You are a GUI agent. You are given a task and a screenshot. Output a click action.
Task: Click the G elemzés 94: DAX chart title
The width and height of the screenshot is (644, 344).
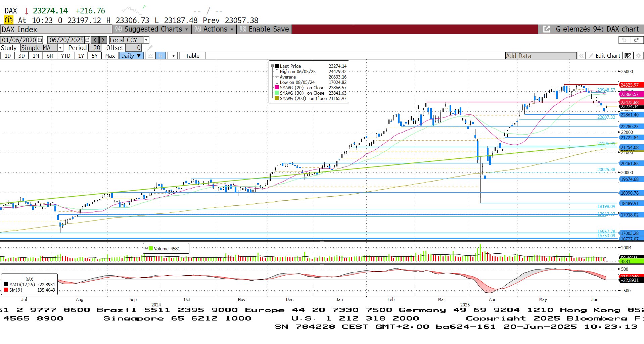pos(597,29)
